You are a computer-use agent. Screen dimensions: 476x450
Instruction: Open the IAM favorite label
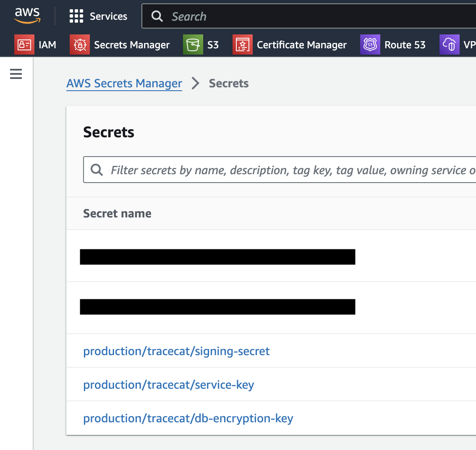47,45
